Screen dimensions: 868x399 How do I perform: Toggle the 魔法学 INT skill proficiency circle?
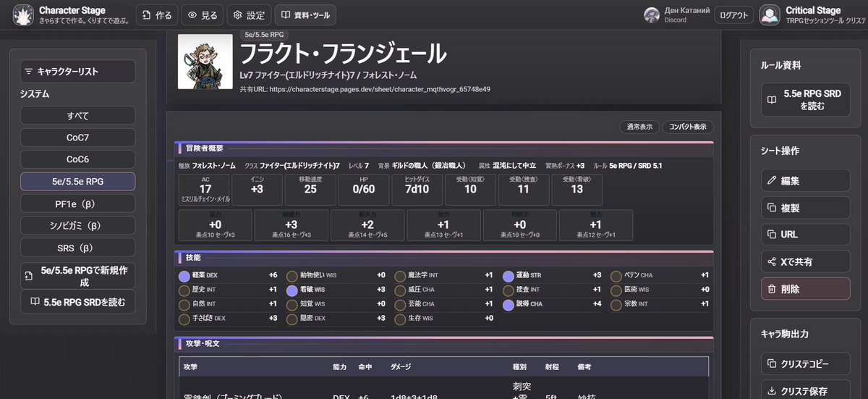[x=400, y=275]
